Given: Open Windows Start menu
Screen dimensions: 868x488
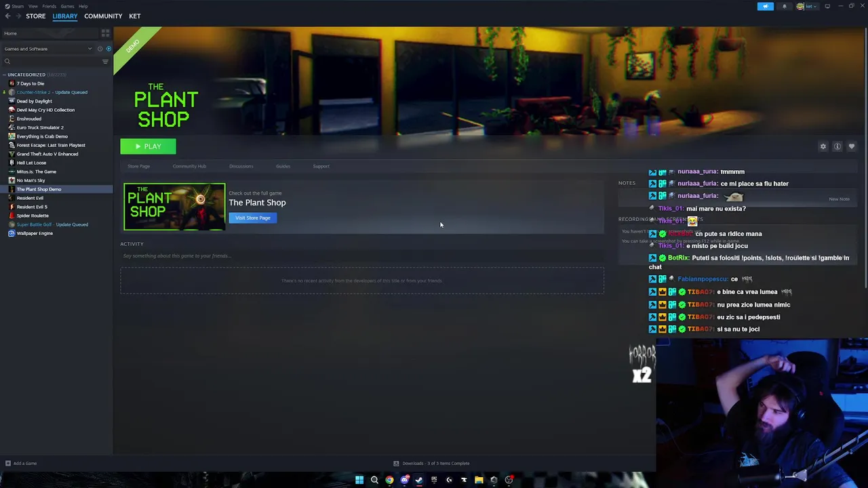Looking at the screenshot, I should pyautogui.click(x=359, y=480).
